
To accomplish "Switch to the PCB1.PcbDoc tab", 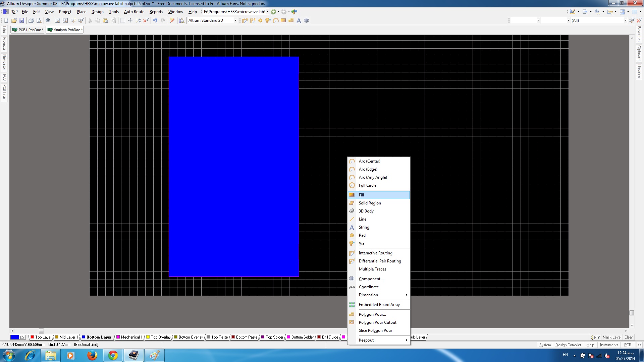I will tap(28, 30).
